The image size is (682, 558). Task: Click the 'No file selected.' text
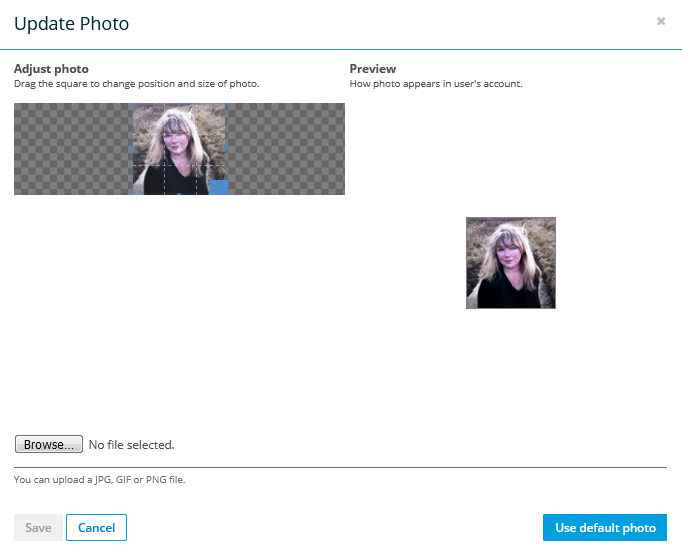[131, 444]
